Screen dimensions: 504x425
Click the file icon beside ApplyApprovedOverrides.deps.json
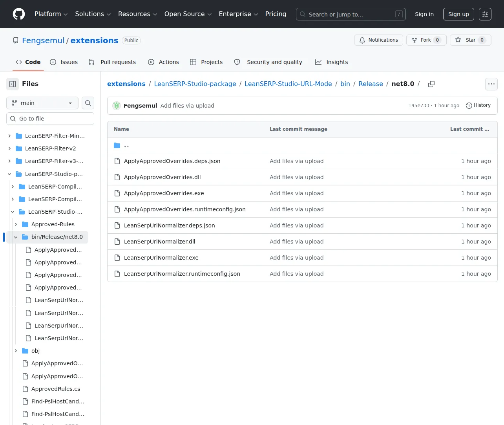point(117,161)
